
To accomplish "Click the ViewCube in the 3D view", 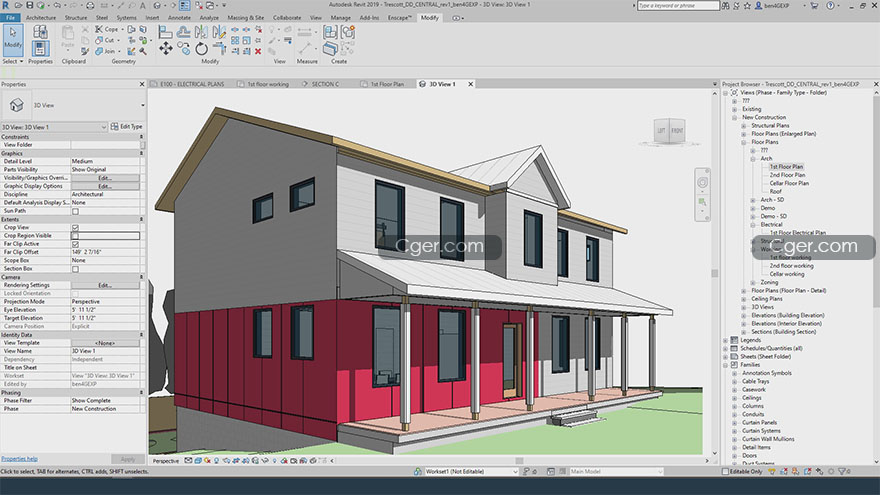I will 670,131.
